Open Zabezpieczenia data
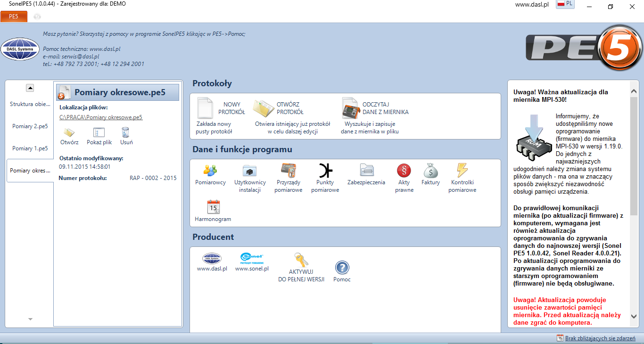 [x=366, y=174]
